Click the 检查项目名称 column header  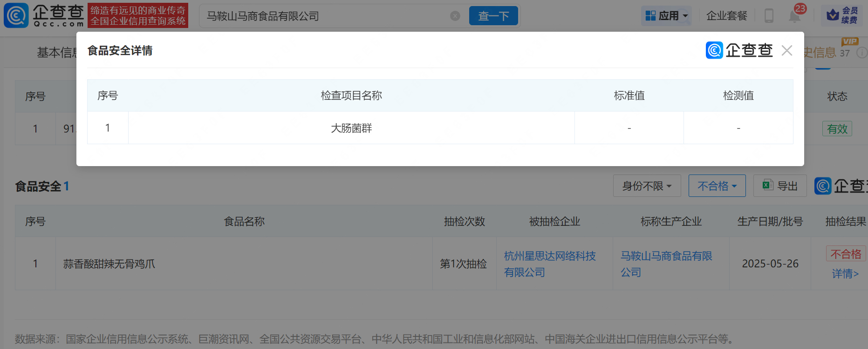[351, 96]
